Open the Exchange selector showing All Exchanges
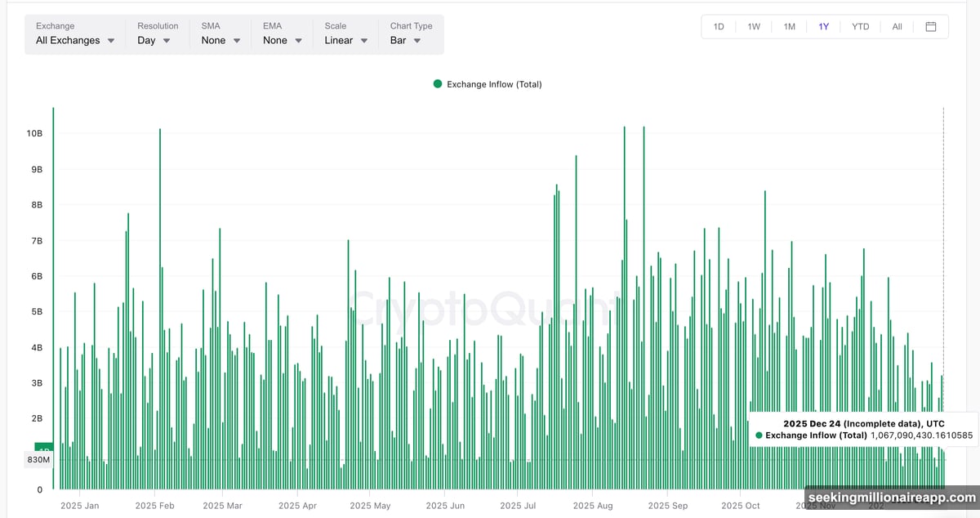Image resolution: width=980 pixels, height=518 pixels. [74, 40]
